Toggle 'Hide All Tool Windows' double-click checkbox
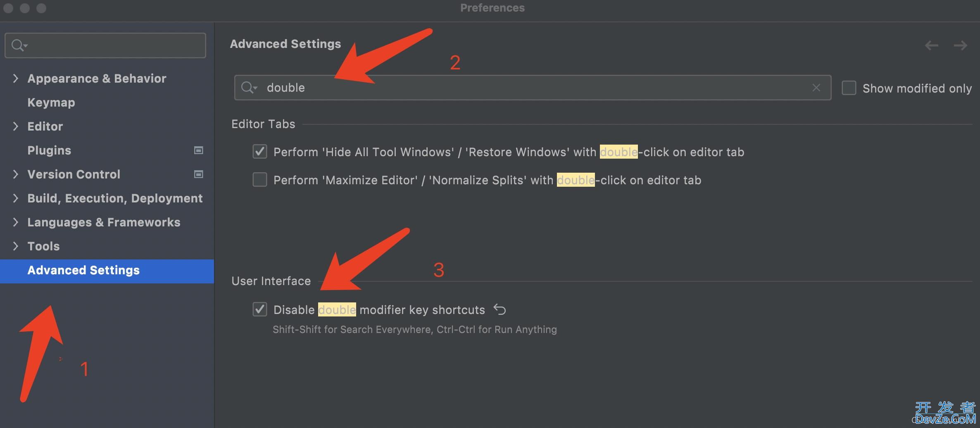The height and width of the screenshot is (428, 980). [260, 152]
